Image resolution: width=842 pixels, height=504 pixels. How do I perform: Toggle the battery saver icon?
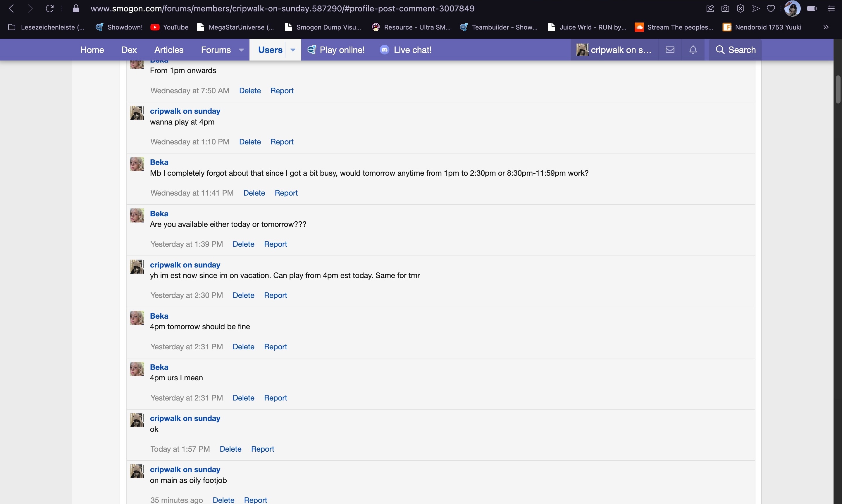812,8
